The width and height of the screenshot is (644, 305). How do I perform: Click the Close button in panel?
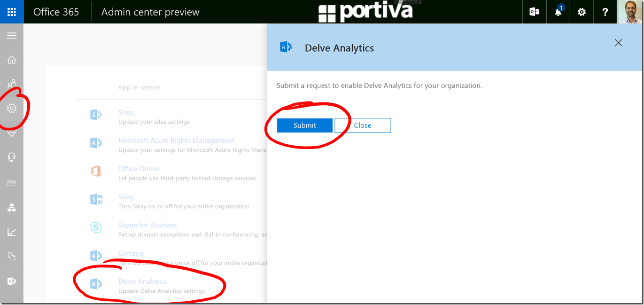(x=363, y=125)
